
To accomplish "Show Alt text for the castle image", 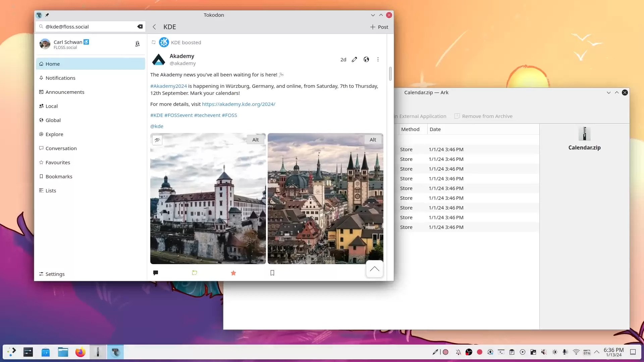I will pos(256,140).
